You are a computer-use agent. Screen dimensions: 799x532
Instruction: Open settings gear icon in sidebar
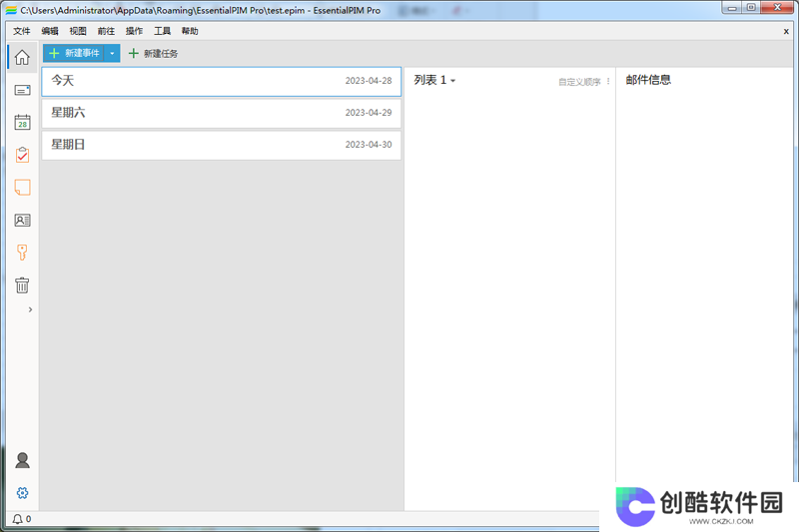[22, 493]
